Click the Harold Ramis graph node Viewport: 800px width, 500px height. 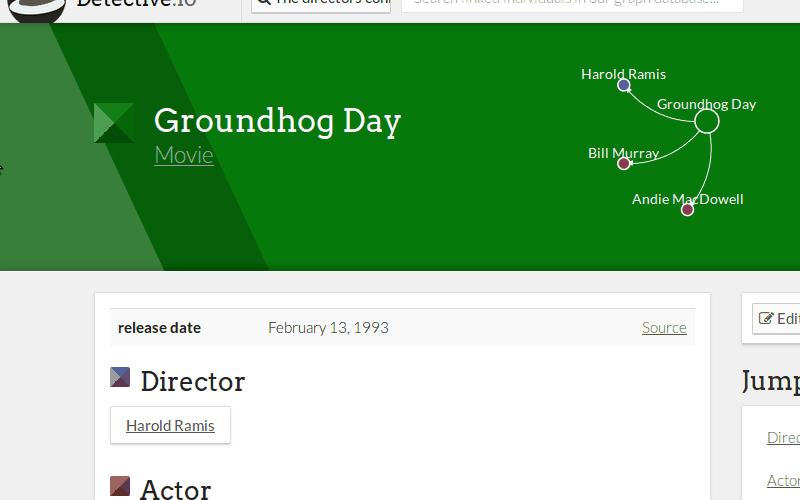coord(623,85)
